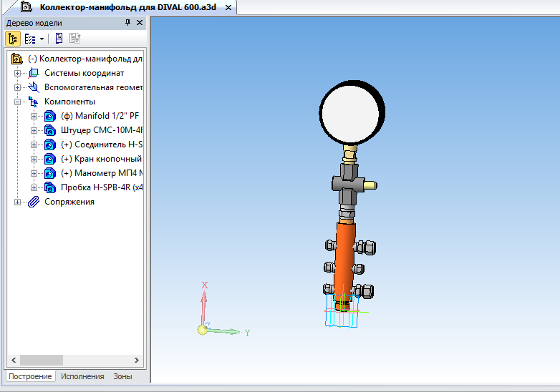
Task: Click the Сопряжения paperclip icon
Action: pos(34,202)
